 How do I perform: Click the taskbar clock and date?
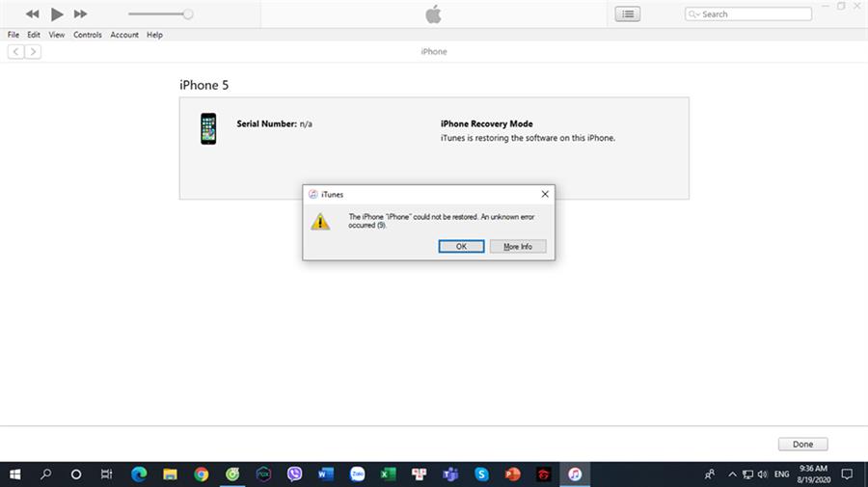(x=814, y=474)
